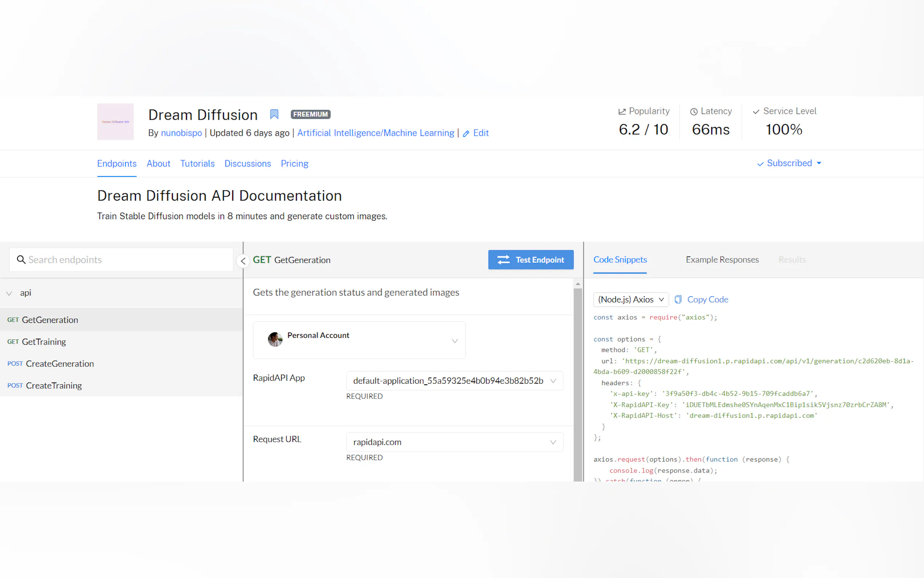
Task: Open the nunobispo author link
Action: point(181,133)
